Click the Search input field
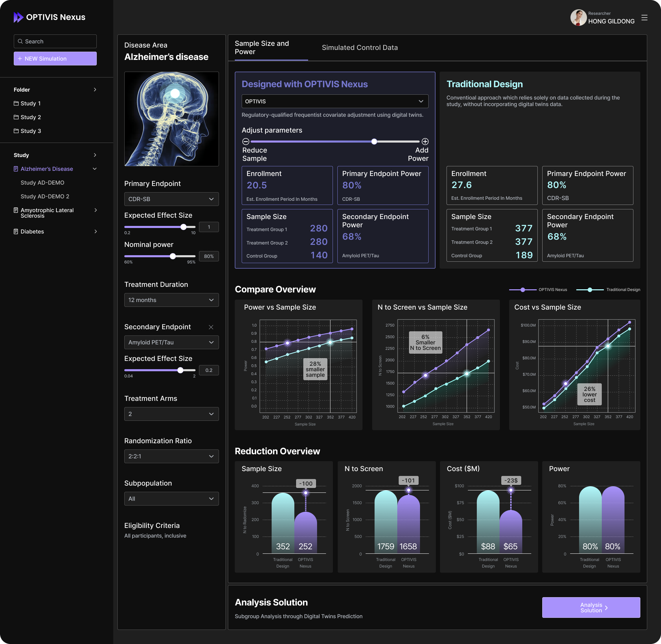The image size is (661, 644). 55,41
